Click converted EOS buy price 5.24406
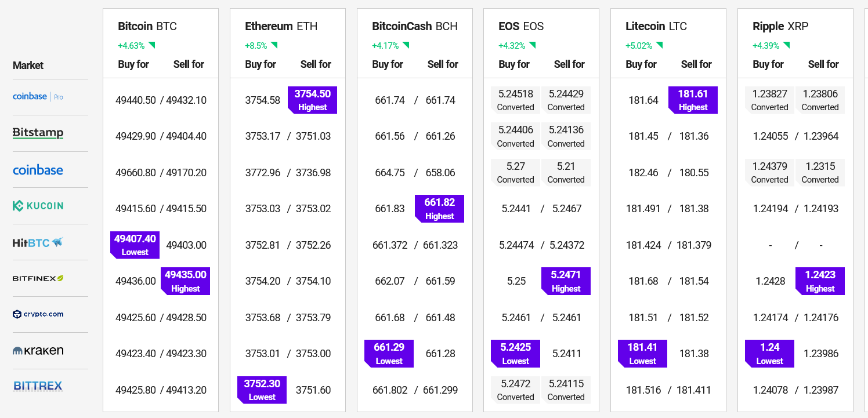Image resolution: width=868 pixels, height=418 pixels. click(515, 136)
